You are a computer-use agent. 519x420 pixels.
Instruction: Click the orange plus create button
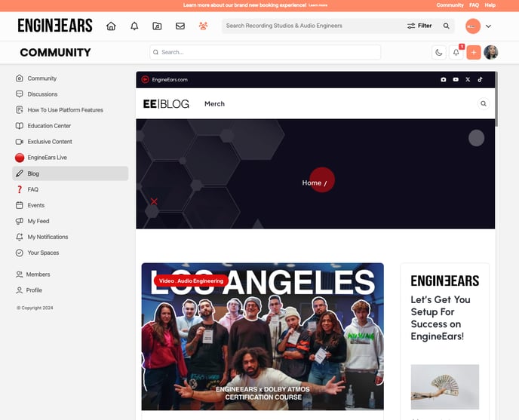tap(473, 52)
